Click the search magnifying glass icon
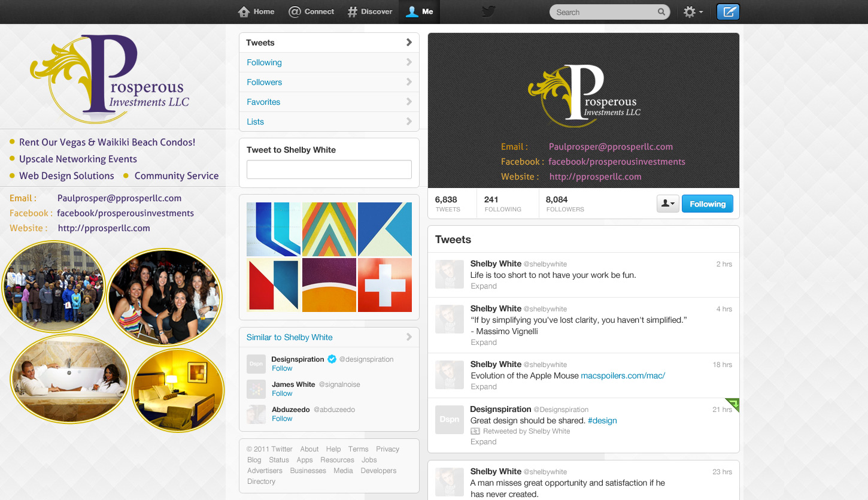 661,11
